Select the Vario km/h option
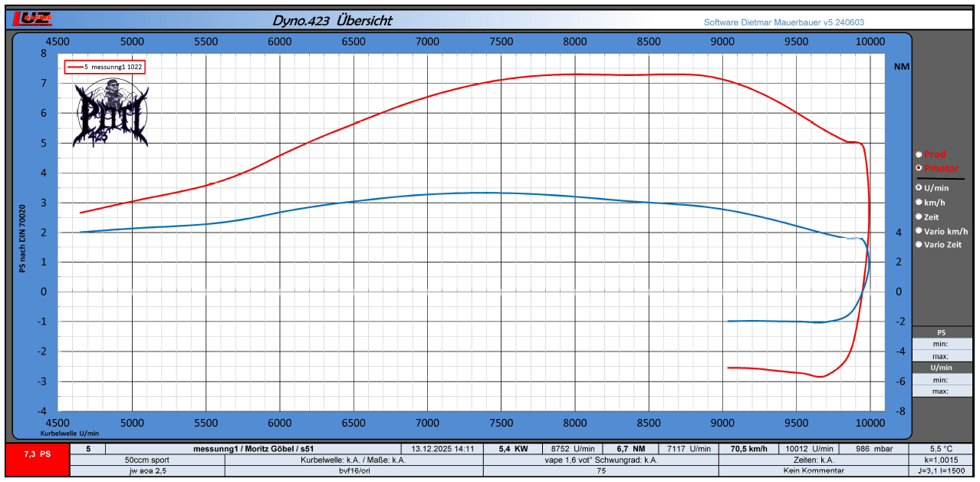Image resolution: width=980 pixels, height=482 pixels. [x=919, y=231]
